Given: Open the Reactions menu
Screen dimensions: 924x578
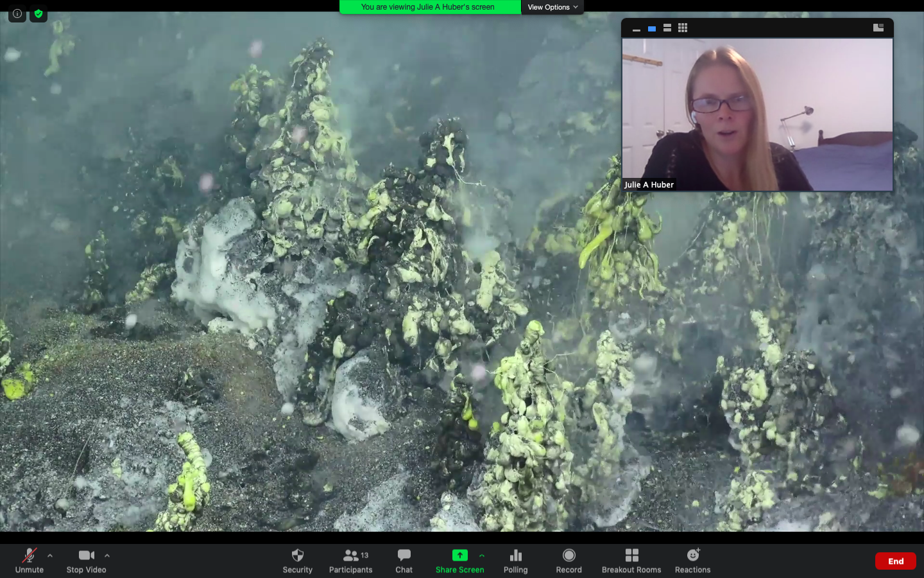Looking at the screenshot, I should tap(692, 561).
